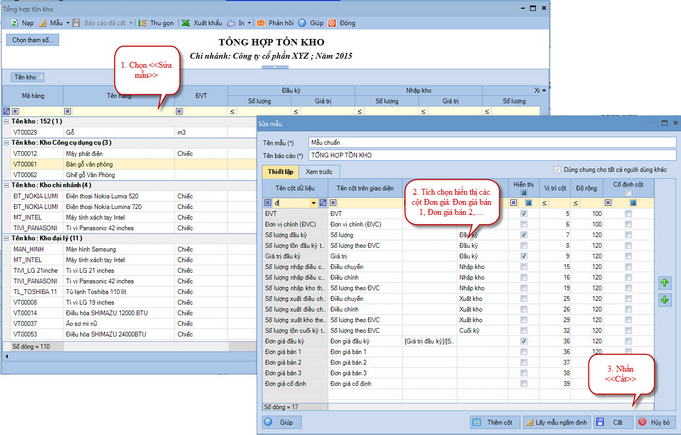
Task: Click the Chọn tham số button
Action: click(x=33, y=40)
